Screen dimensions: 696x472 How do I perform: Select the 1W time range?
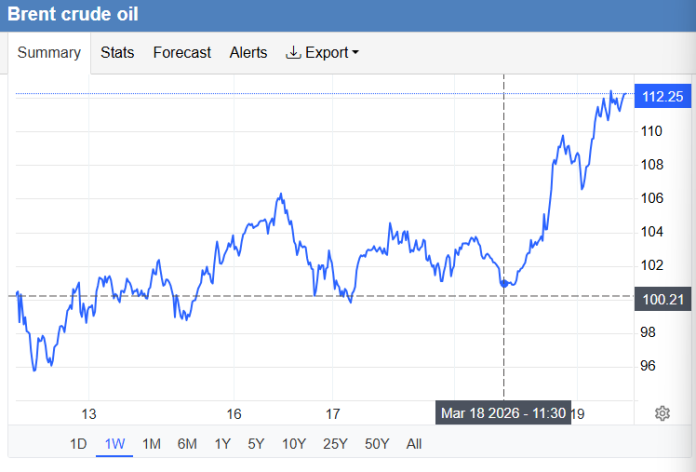point(114,443)
